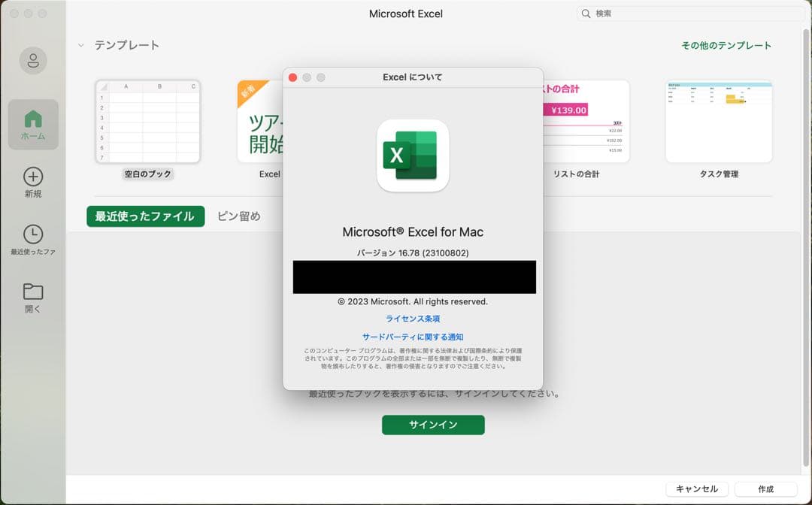
Task: Close the Excel について dialog
Action: 292,77
